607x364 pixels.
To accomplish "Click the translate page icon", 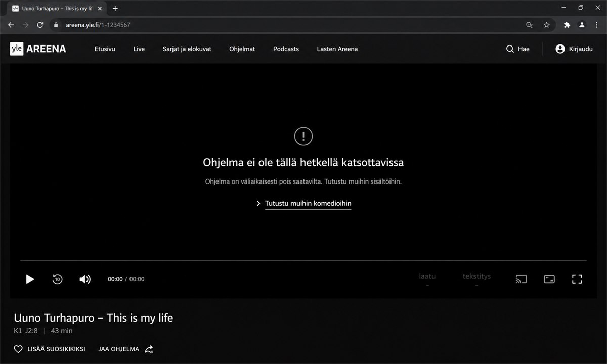I will tap(530, 25).
